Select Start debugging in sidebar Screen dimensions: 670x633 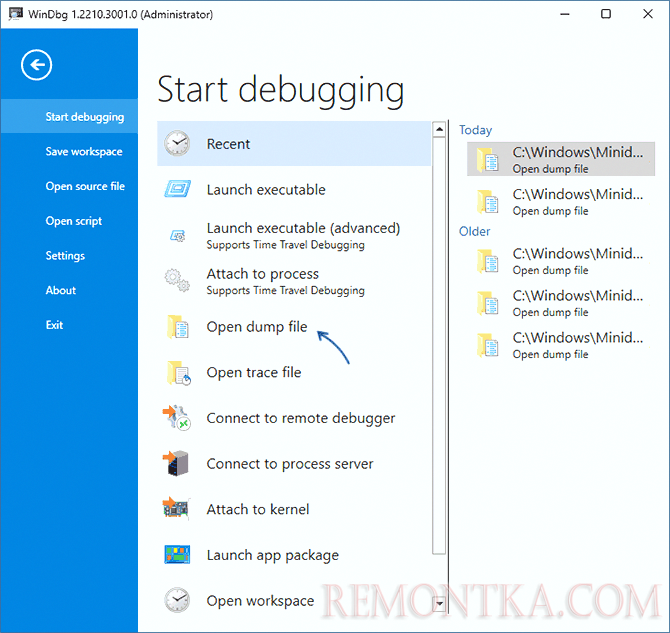[x=69, y=117]
